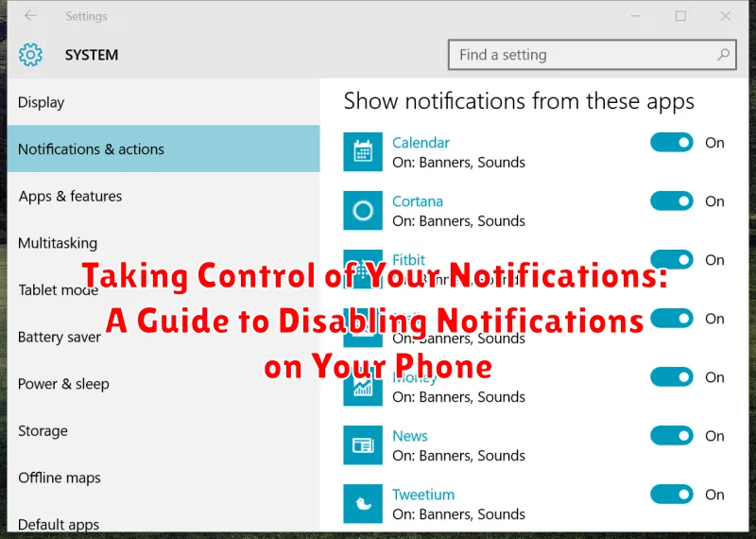756x539 pixels.
Task: Open News notification settings link
Action: (x=410, y=436)
